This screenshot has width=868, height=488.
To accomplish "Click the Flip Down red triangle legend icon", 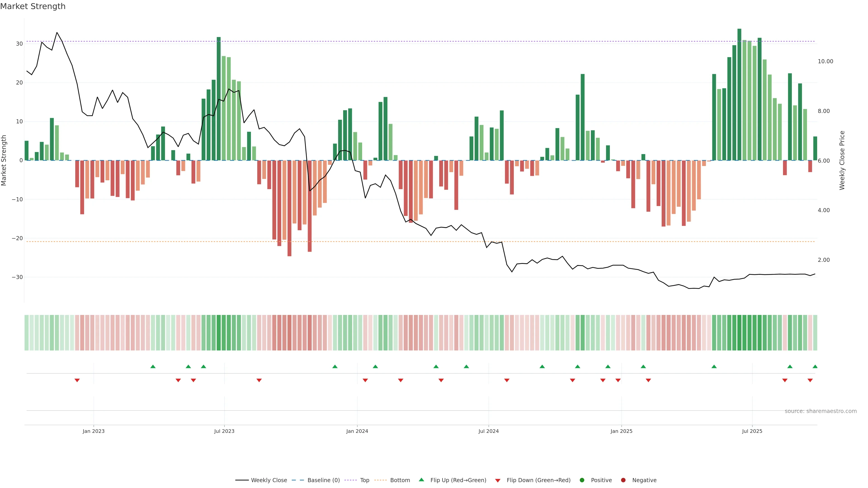I will pyautogui.click(x=498, y=480).
